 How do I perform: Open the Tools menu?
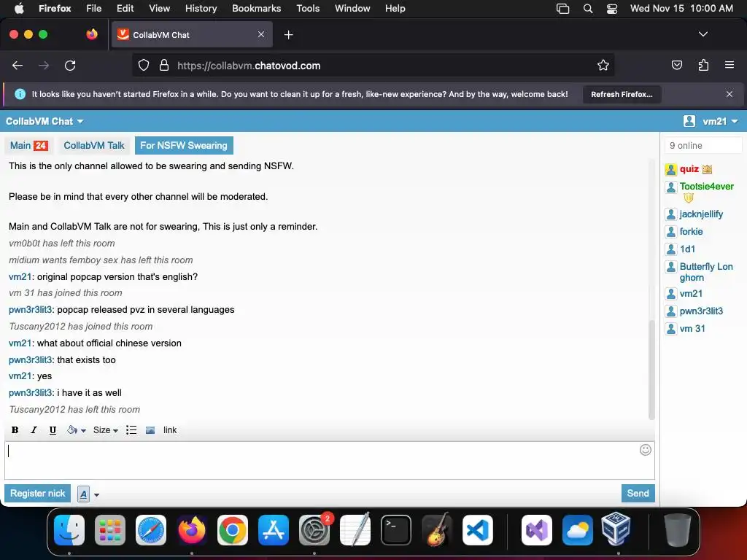coord(308,8)
